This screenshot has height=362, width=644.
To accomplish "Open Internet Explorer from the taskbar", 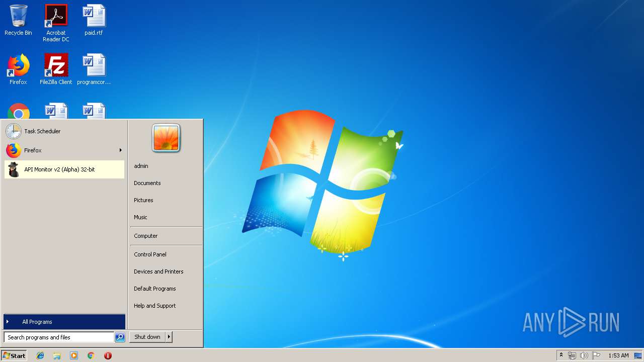I will click(40, 355).
